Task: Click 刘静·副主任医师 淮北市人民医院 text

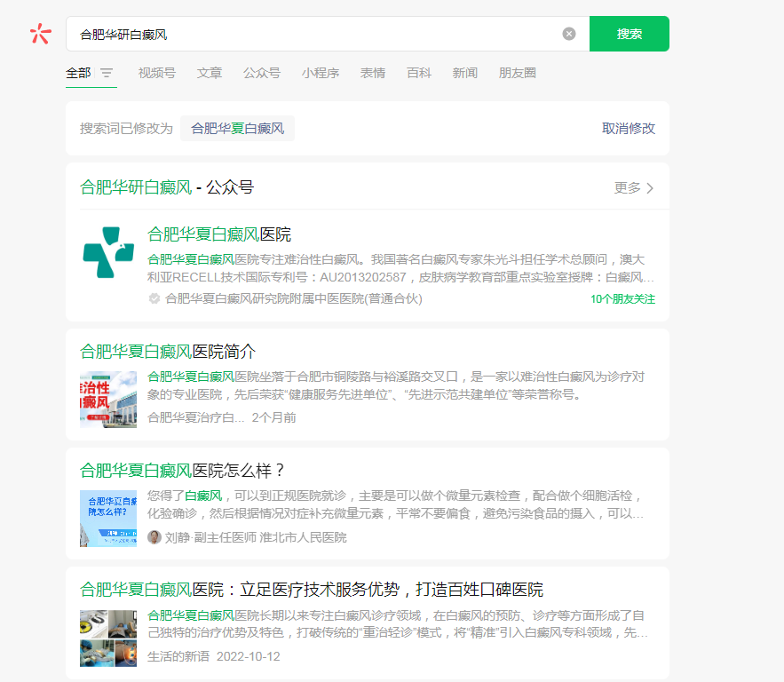Action: (x=256, y=537)
